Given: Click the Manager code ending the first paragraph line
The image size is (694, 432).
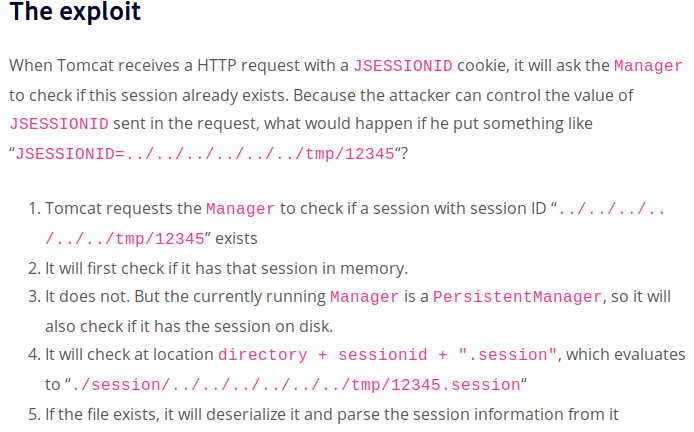Looking at the screenshot, I should [648, 67].
